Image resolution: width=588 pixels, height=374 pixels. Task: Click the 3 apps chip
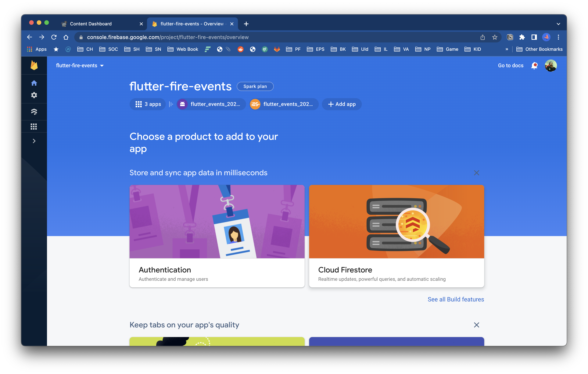(x=148, y=104)
